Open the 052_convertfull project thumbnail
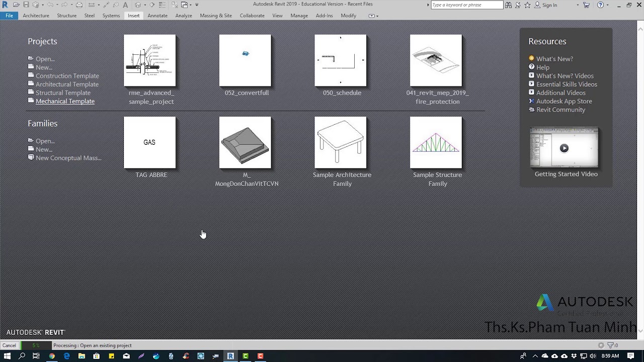 [x=245, y=60]
